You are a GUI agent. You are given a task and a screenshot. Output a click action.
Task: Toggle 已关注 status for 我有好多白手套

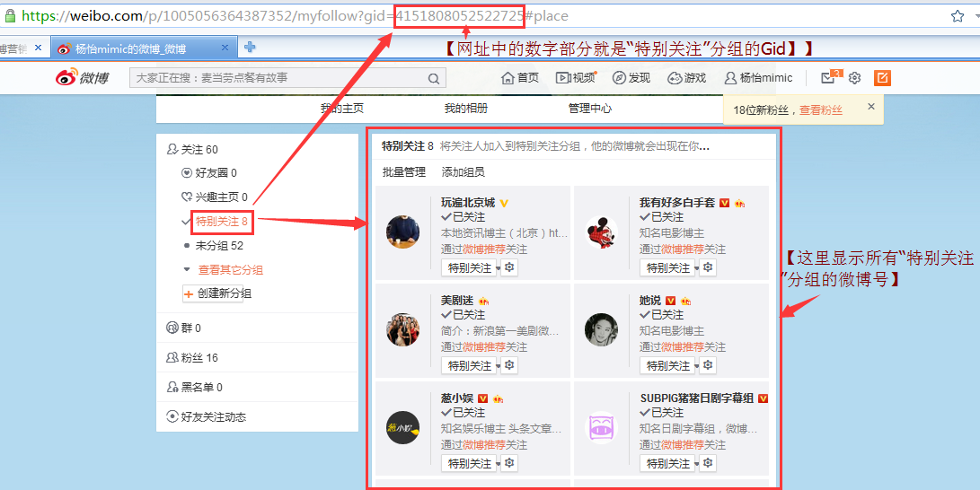point(661,217)
